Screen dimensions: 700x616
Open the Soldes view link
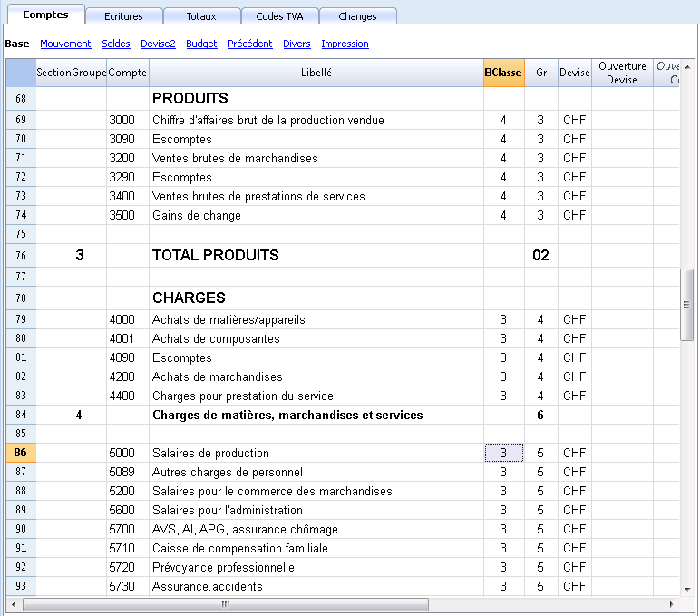tap(116, 44)
